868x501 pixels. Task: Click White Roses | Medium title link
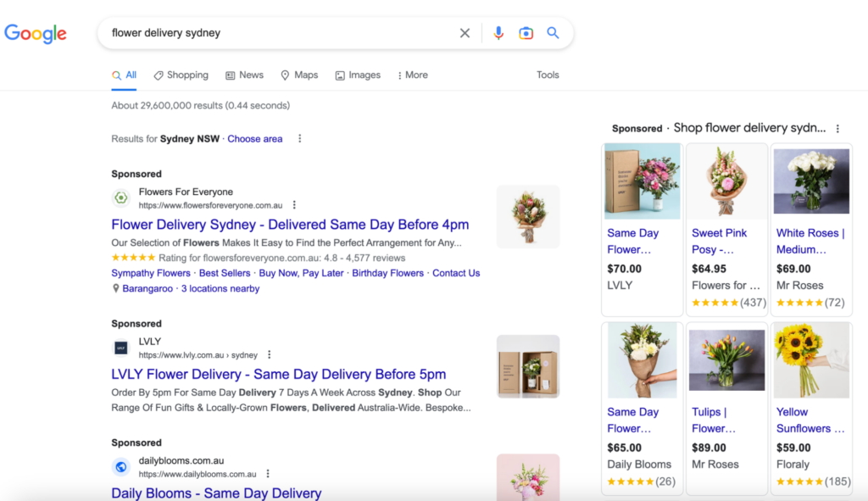coord(810,242)
